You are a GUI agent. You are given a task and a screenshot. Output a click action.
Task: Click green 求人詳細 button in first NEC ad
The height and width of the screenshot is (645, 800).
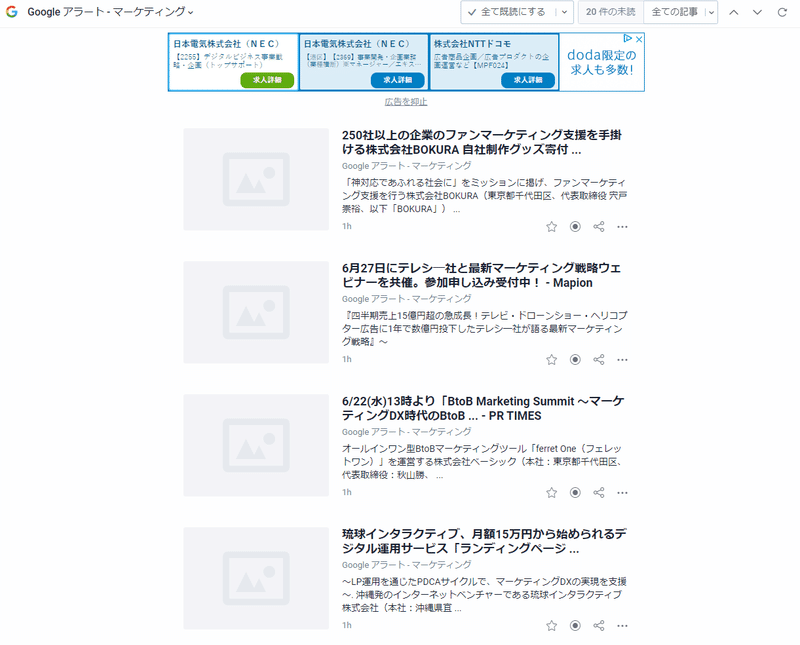(267, 80)
